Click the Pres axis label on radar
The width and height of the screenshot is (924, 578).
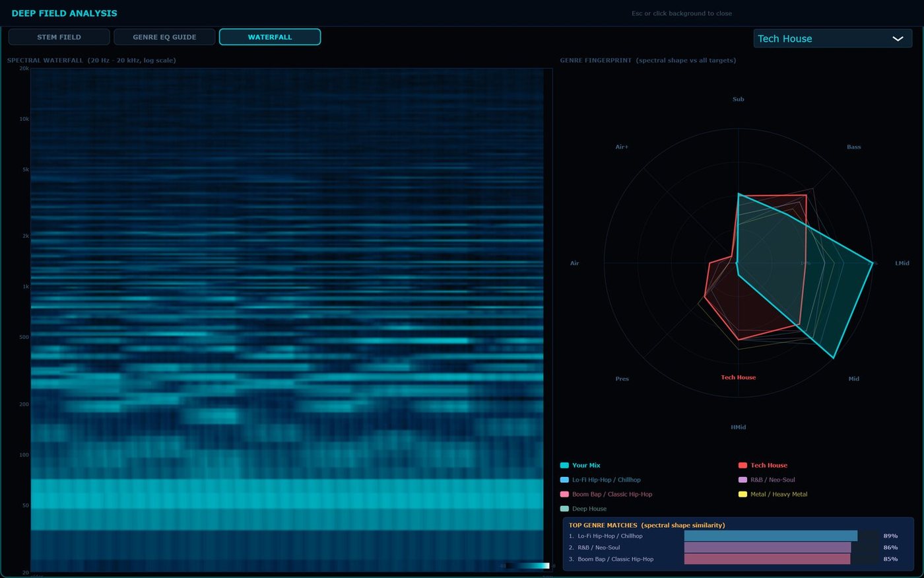[x=622, y=379]
